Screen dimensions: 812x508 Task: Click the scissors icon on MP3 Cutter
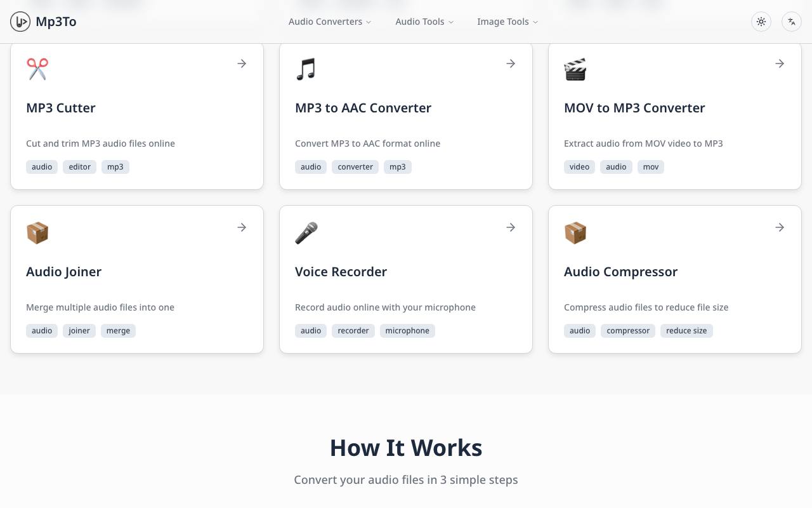click(x=37, y=69)
